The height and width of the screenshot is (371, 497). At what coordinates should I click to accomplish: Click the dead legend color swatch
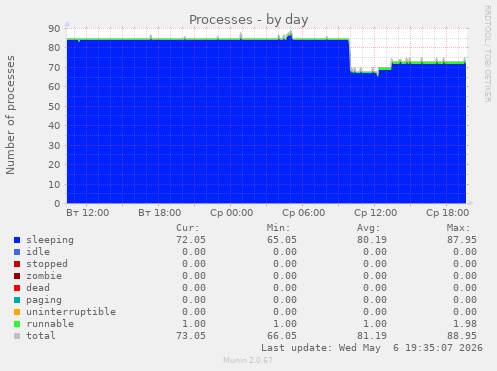click(x=17, y=288)
